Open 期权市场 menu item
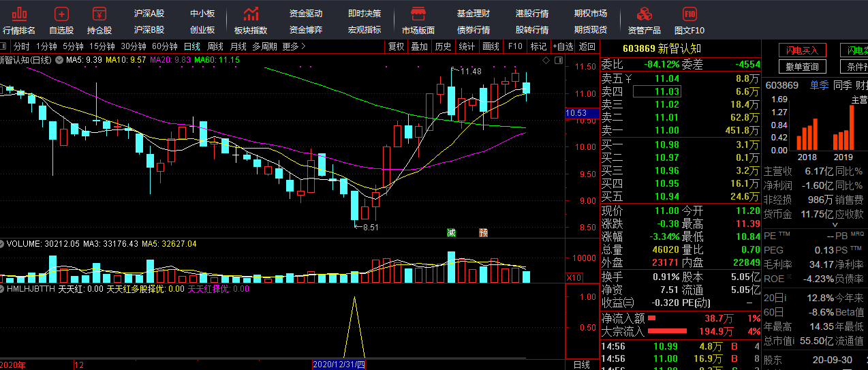Screen dimensions: 868x370 tap(591, 14)
